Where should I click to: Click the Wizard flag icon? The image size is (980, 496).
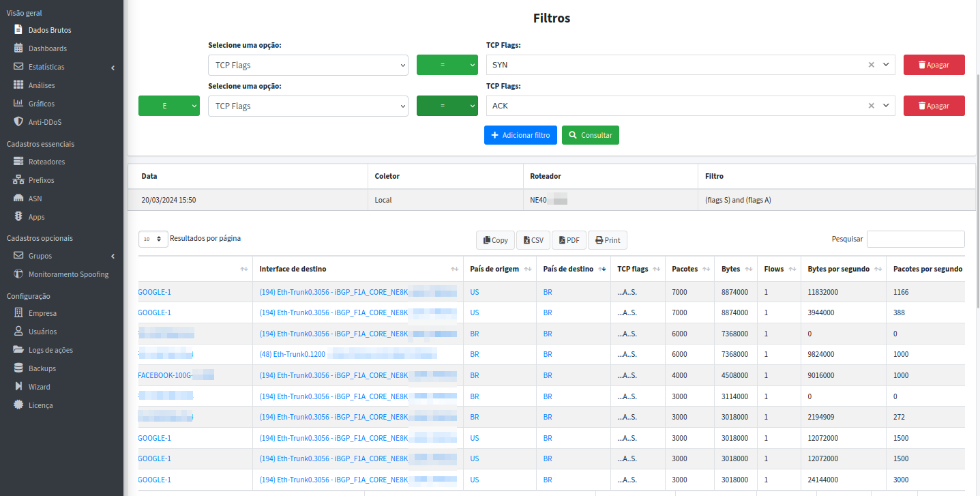pos(18,387)
